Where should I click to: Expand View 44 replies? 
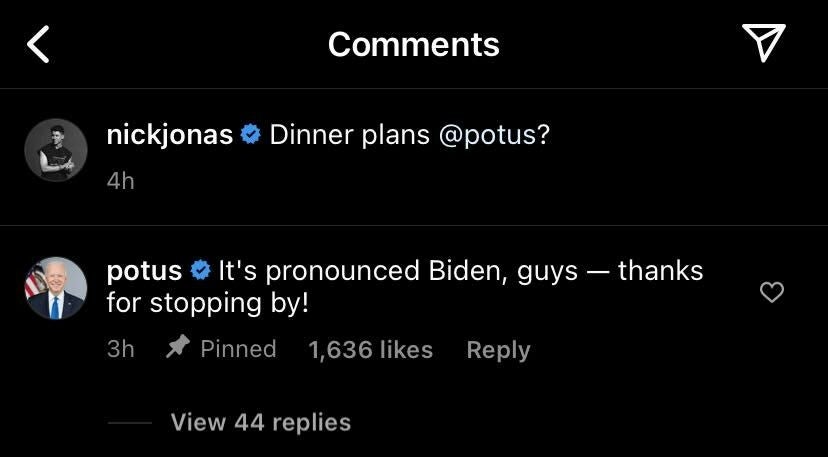[x=260, y=422]
